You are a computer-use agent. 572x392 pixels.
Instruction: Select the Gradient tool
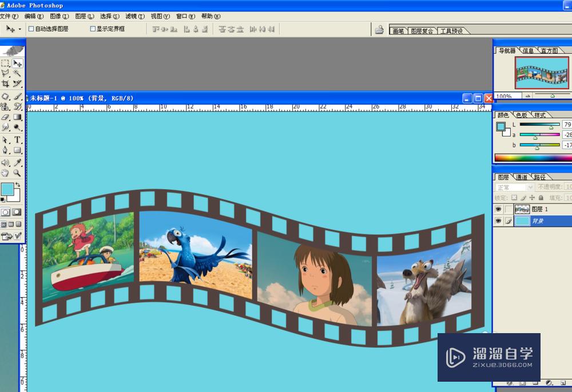(17, 117)
